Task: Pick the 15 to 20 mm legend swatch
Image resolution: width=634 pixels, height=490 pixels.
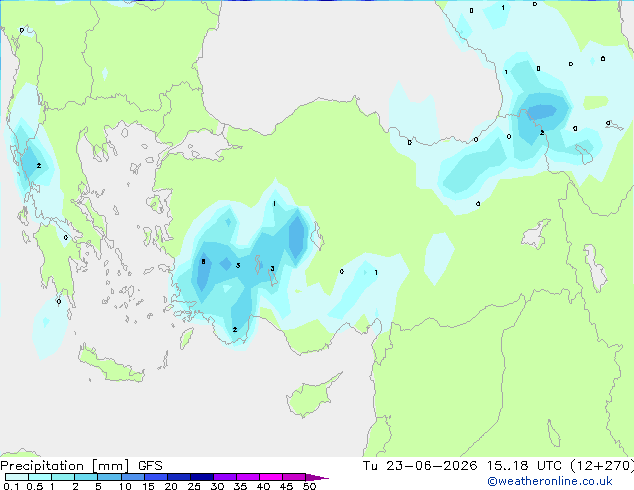Action: click(156, 477)
